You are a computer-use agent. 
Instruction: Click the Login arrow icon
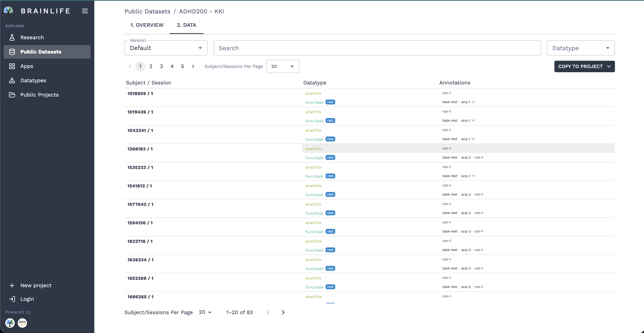[12, 299]
